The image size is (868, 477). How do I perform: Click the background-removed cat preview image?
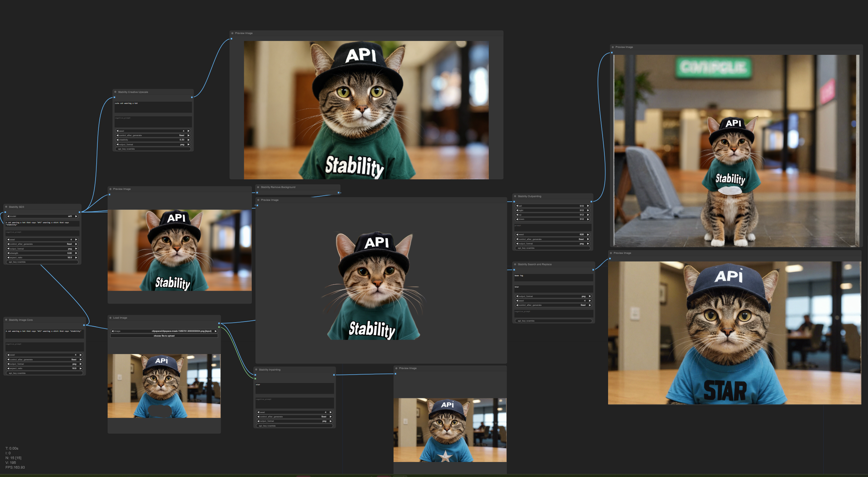click(x=374, y=285)
